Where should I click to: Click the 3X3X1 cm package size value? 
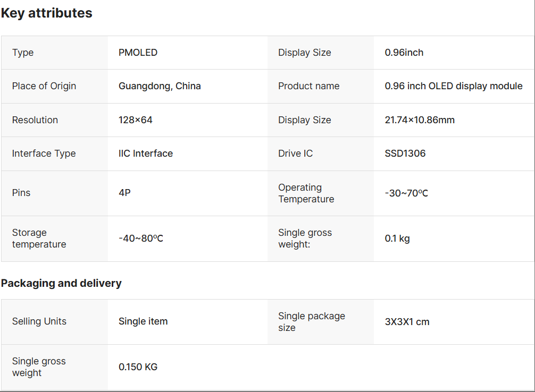pos(407,321)
